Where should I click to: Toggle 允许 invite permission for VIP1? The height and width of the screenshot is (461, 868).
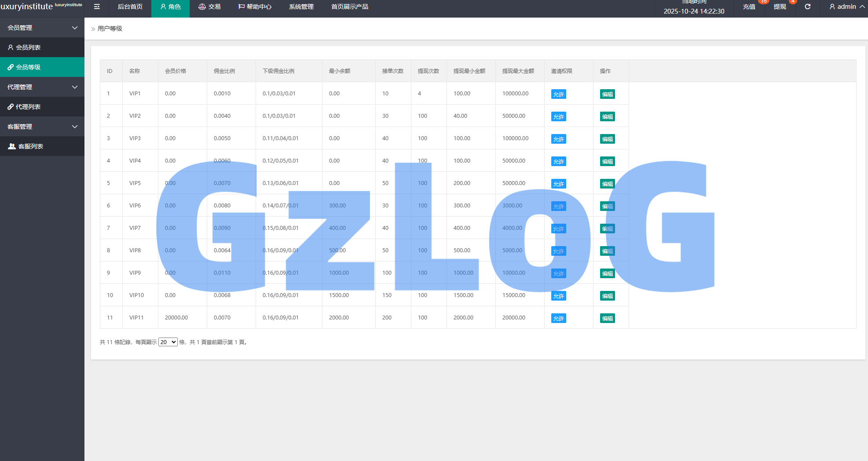pyautogui.click(x=558, y=94)
